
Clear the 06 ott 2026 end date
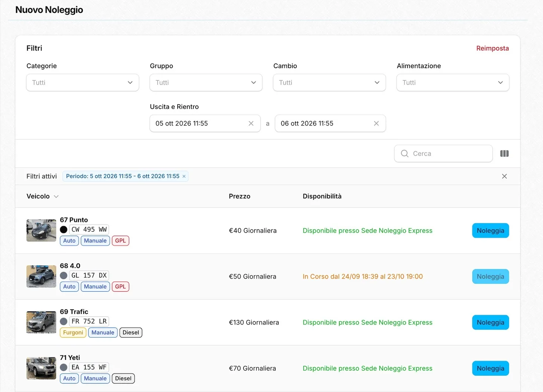376,124
